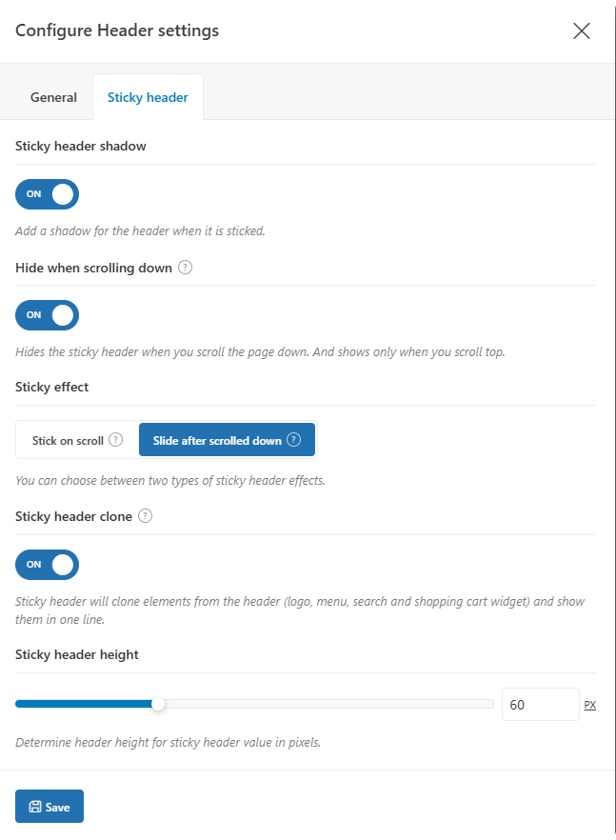Disable the Hide when scrolling down toggle
Viewport: 616px width, 840px height.
point(48,315)
